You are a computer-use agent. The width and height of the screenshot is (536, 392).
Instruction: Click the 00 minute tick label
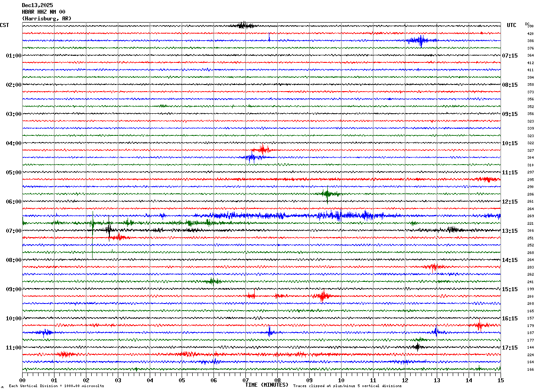(22, 380)
